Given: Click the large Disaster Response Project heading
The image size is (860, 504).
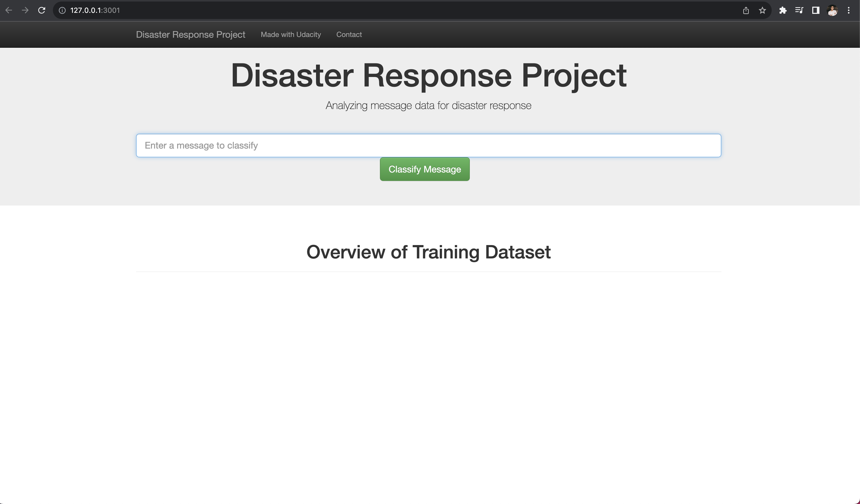Looking at the screenshot, I should point(429,76).
